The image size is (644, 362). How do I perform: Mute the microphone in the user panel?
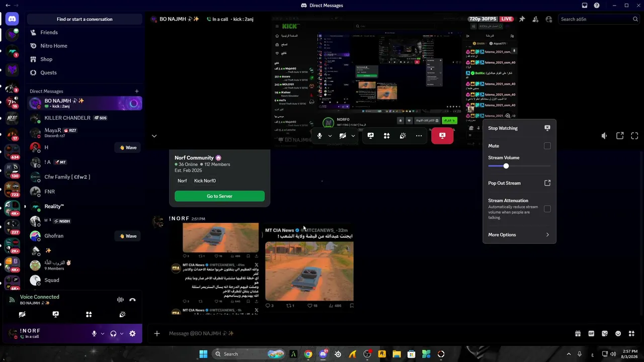pyautogui.click(x=94, y=333)
